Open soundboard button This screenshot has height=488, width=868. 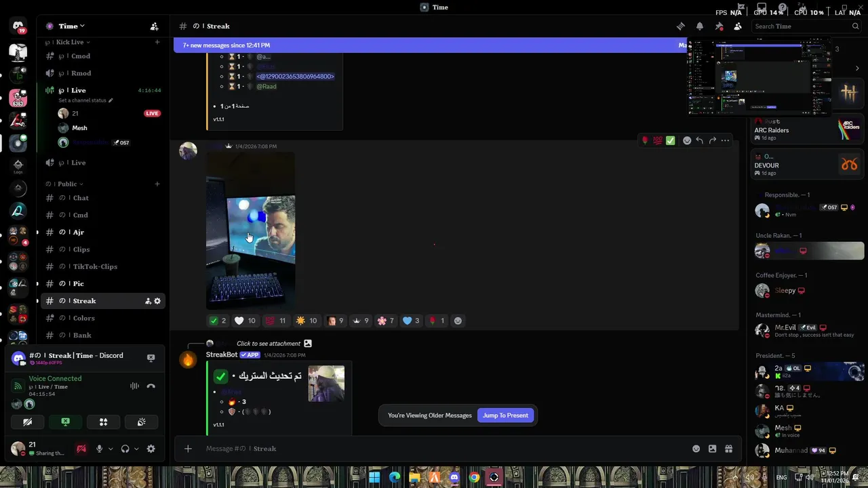[x=141, y=422]
